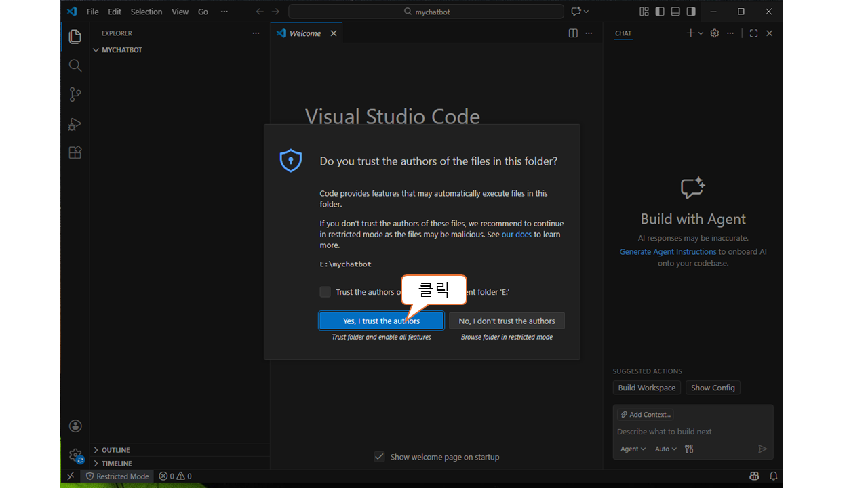Open the Selection menu
The width and height of the screenshot is (868, 488).
point(146,12)
